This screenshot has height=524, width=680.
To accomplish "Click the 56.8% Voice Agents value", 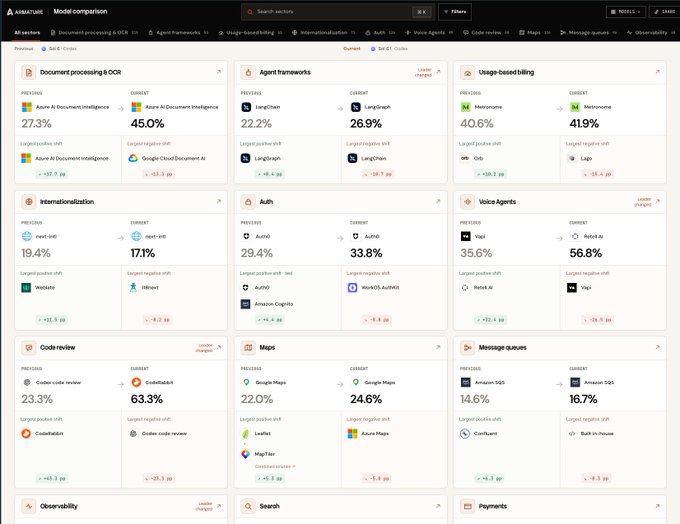I will [585, 253].
